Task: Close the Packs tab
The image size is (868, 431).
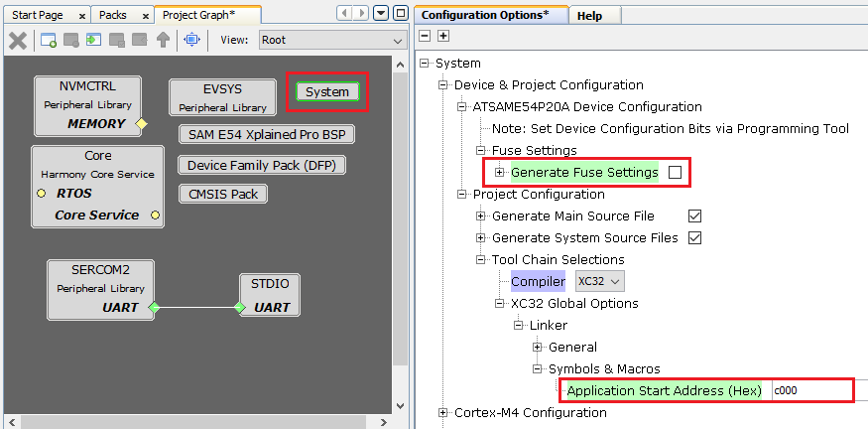Action: [x=145, y=16]
